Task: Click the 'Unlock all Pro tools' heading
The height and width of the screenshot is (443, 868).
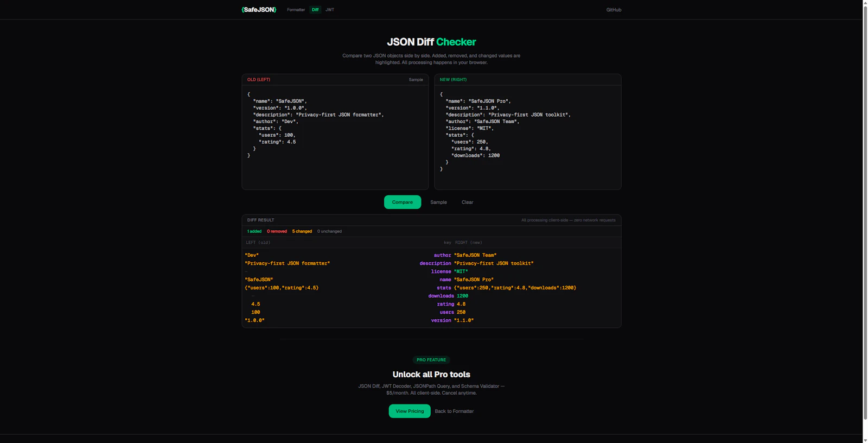Action: (x=431, y=375)
